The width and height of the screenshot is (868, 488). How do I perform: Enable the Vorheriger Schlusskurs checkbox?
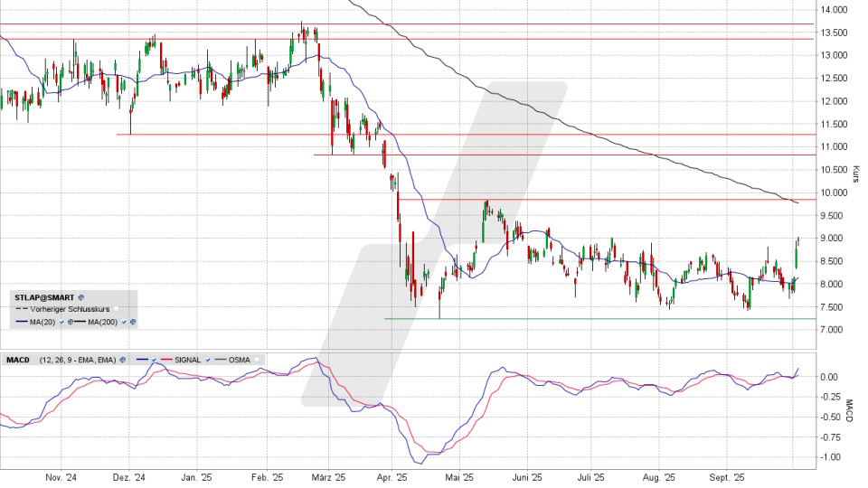pos(116,309)
